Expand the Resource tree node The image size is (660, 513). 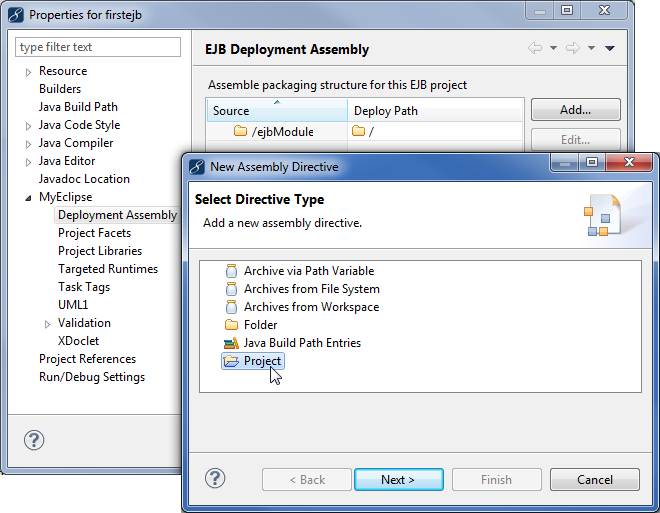click(x=28, y=72)
